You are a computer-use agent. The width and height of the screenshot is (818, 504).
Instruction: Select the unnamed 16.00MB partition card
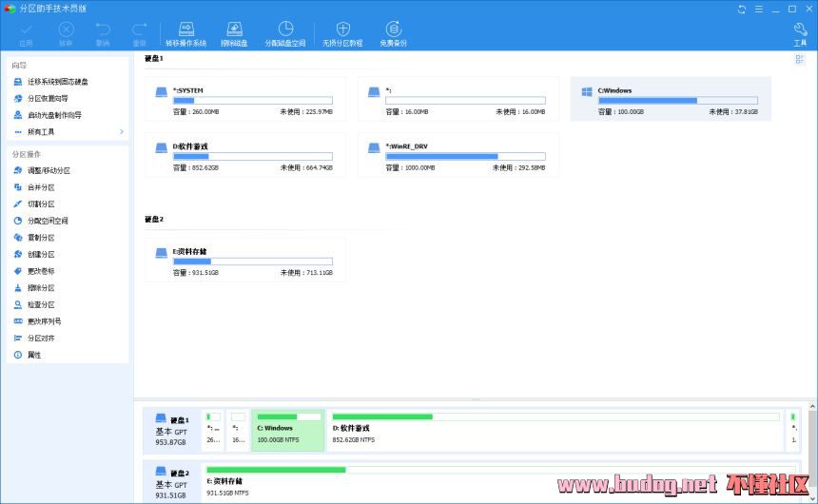(458, 99)
